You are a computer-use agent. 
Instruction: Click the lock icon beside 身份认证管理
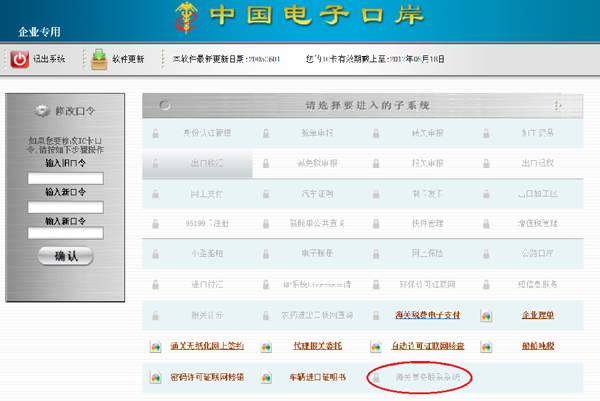(155, 133)
